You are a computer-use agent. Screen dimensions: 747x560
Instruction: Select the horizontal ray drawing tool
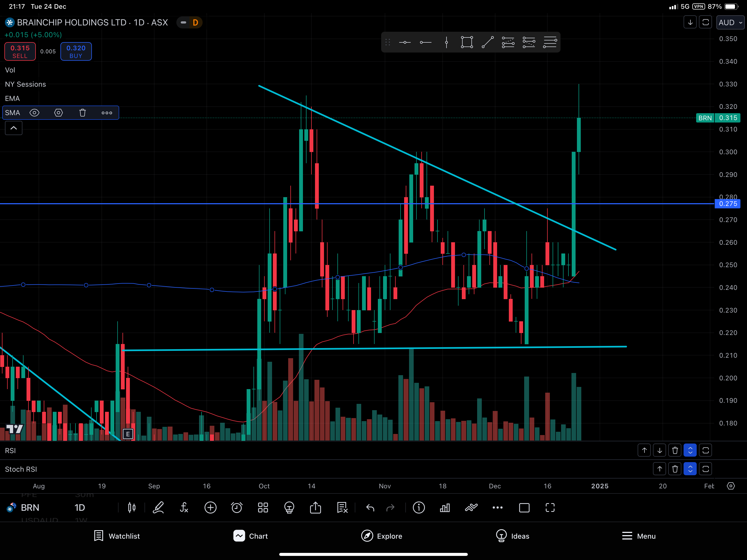tap(425, 42)
